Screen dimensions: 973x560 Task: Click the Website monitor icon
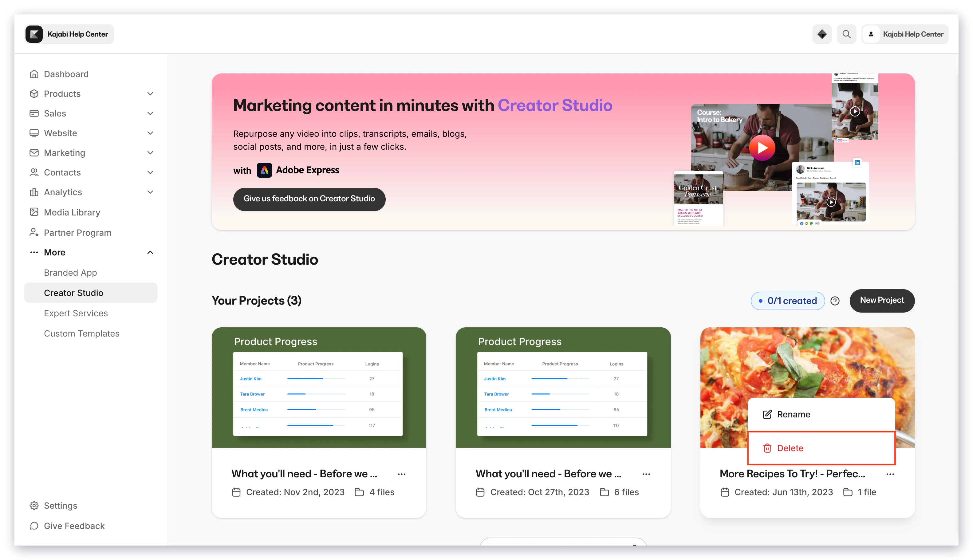34,133
